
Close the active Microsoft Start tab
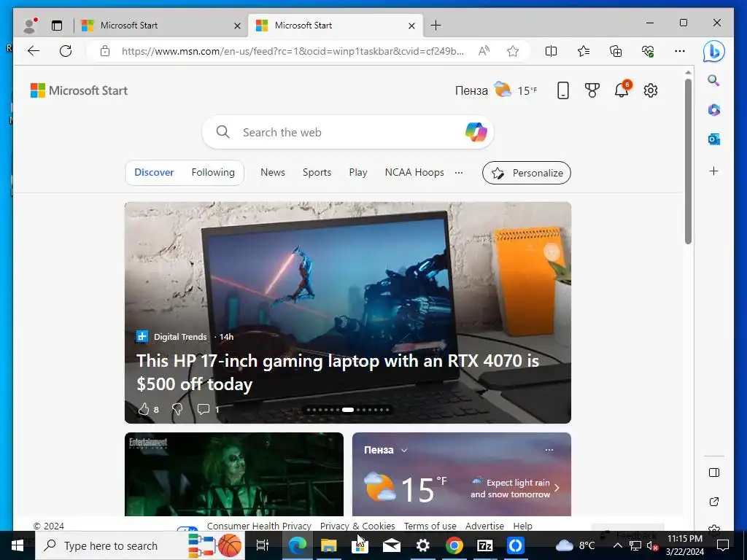pyautogui.click(x=411, y=26)
